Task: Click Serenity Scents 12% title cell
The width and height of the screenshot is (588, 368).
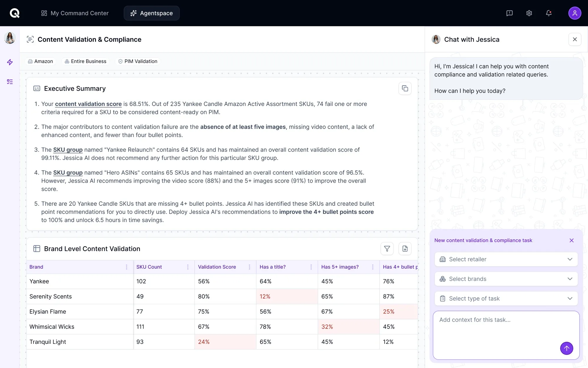Action: [x=287, y=296]
